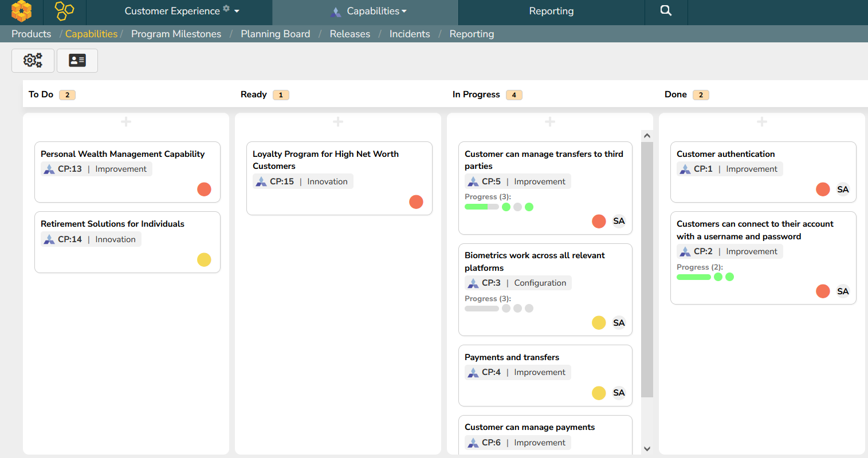Click progress bar on CP:5 card
Image resolution: width=868 pixels, height=458 pixels.
click(481, 207)
